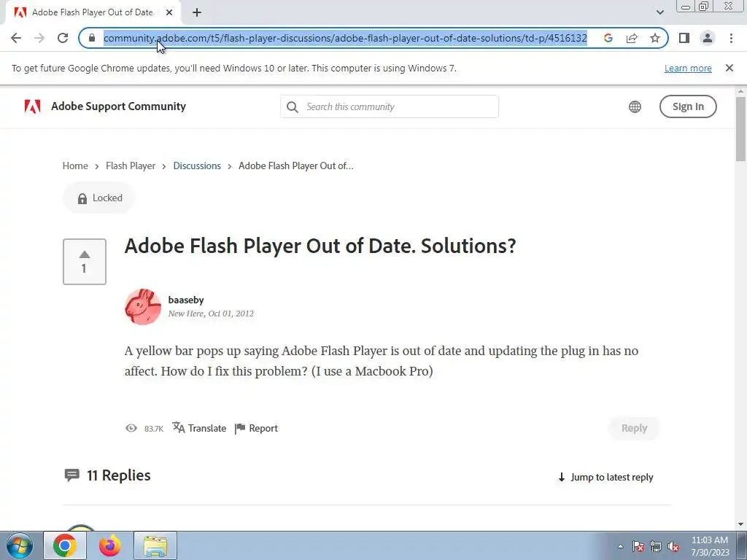The height and width of the screenshot is (560, 747).
Task: Click the scrollbar down arrow
Action: [x=741, y=525]
